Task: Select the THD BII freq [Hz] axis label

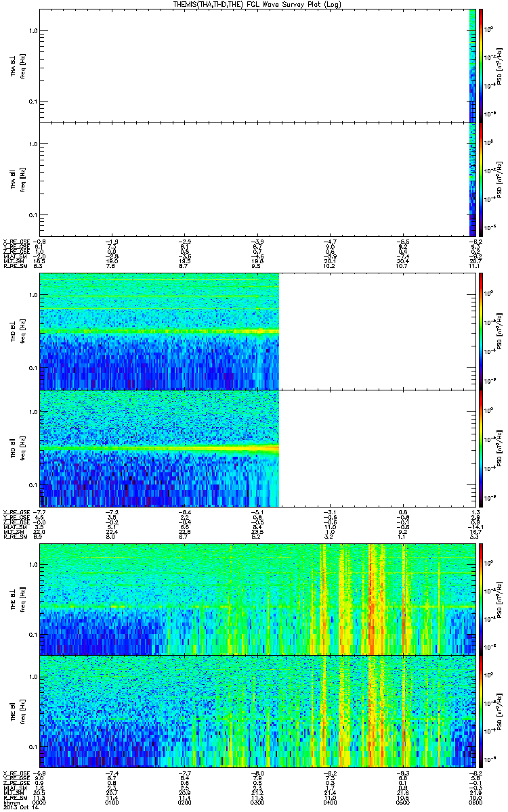Action: pyautogui.click(x=18, y=448)
